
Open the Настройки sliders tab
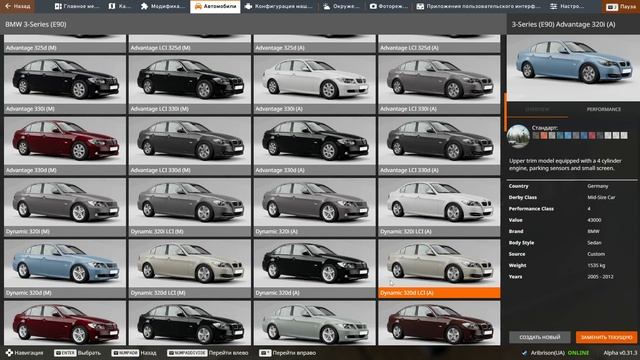tap(567, 7)
